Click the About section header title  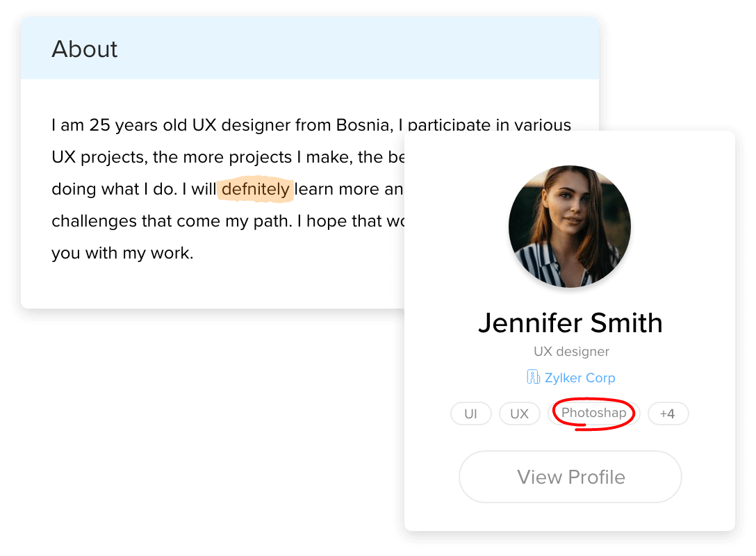pyautogui.click(x=85, y=49)
